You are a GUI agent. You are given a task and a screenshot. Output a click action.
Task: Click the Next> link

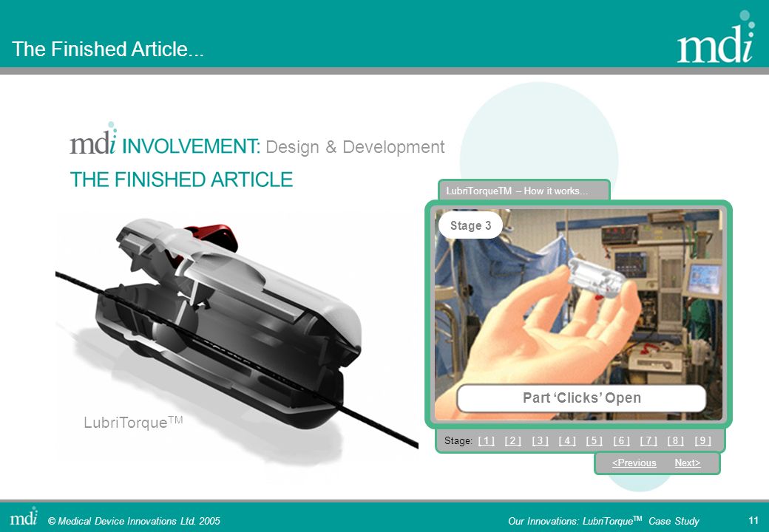[x=687, y=463]
